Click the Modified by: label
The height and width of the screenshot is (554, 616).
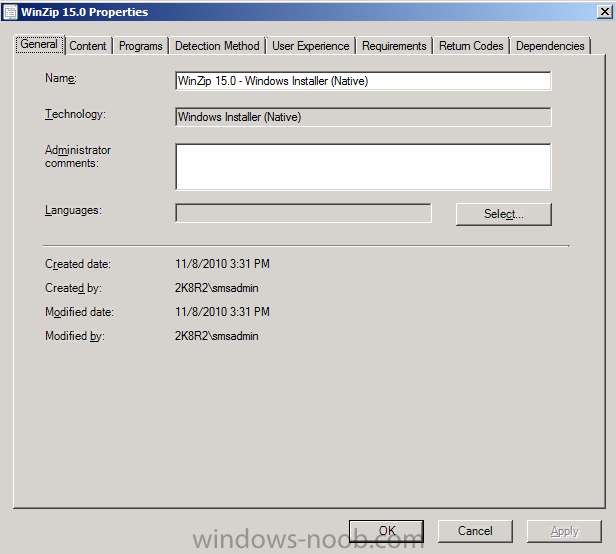[75, 336]
